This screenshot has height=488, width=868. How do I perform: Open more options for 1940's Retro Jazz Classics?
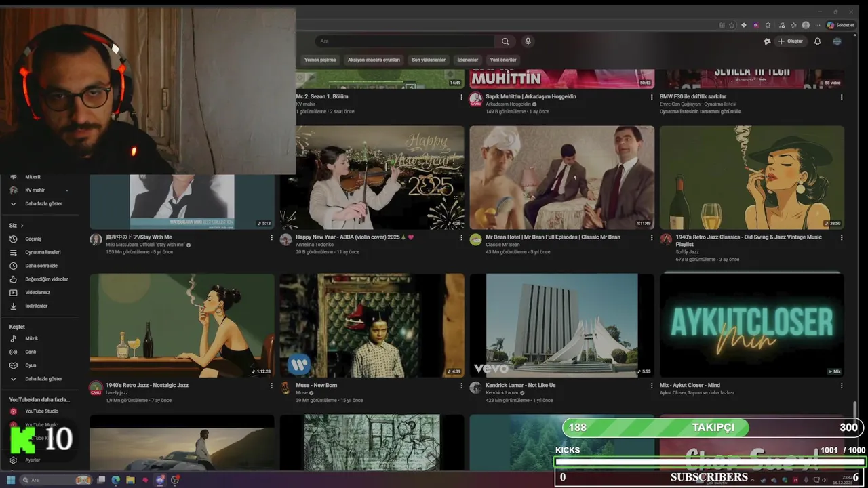coord(842,238)
